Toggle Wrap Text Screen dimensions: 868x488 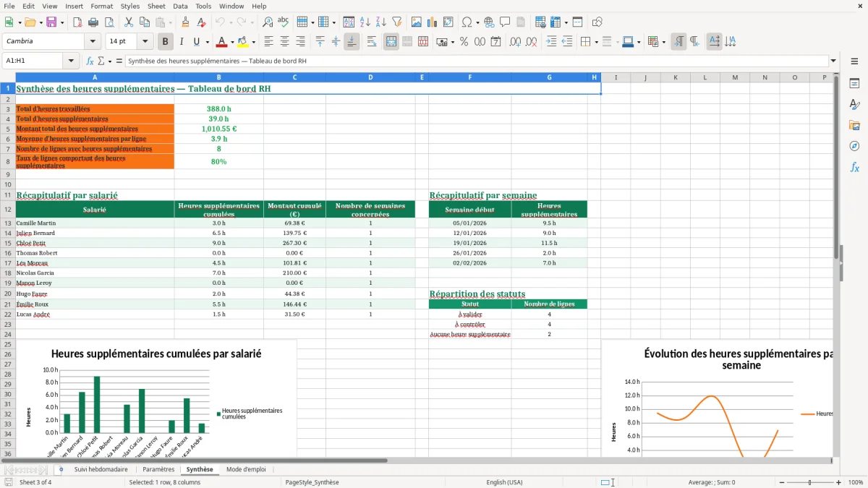(372, 41)
